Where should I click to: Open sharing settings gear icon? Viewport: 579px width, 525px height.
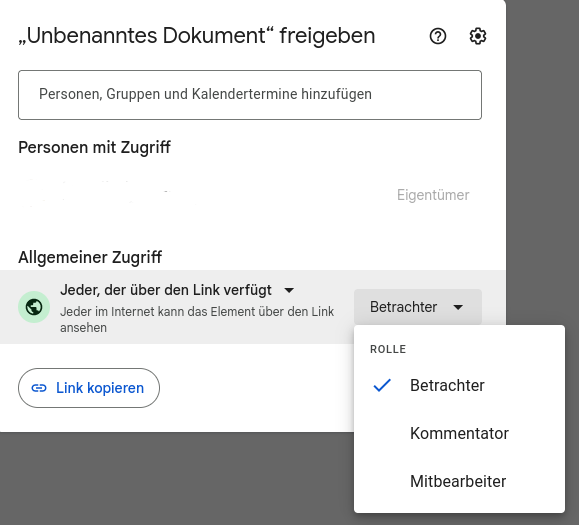click(x=478, y=36)
